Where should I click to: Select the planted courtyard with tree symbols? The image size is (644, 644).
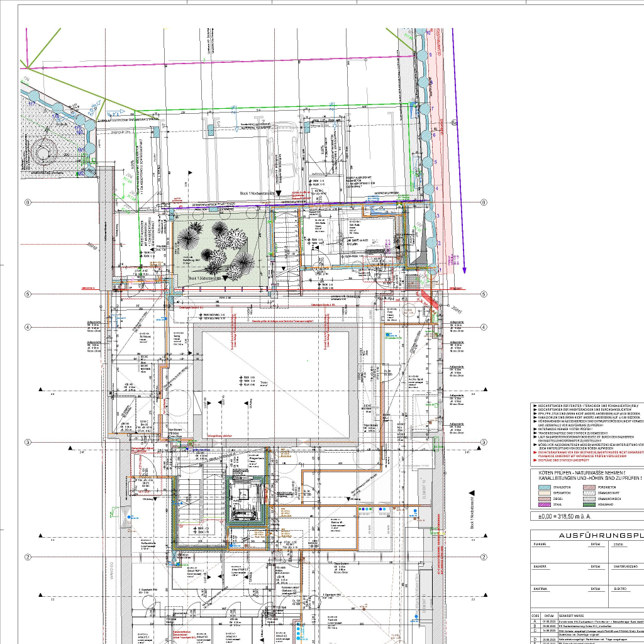(220, 247)
